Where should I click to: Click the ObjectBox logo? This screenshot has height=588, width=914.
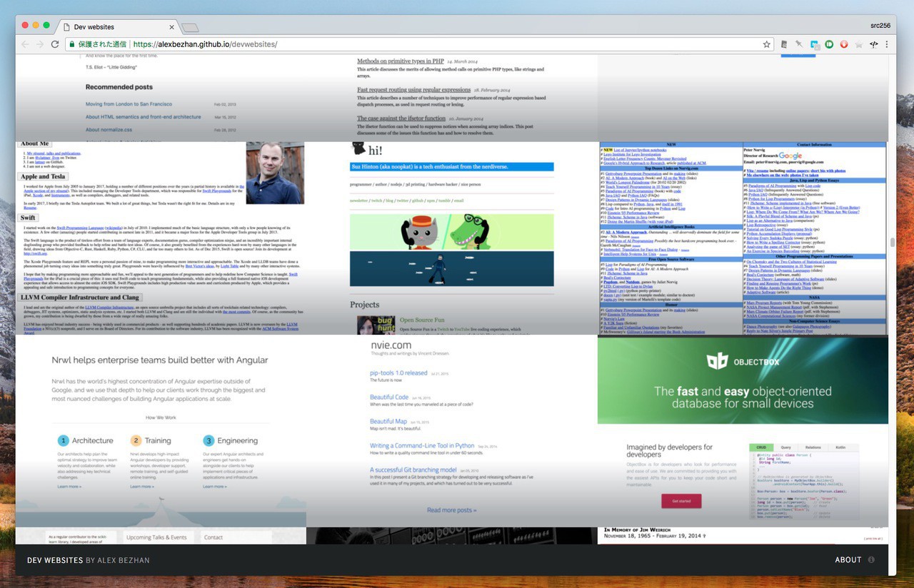pos(743,361)
